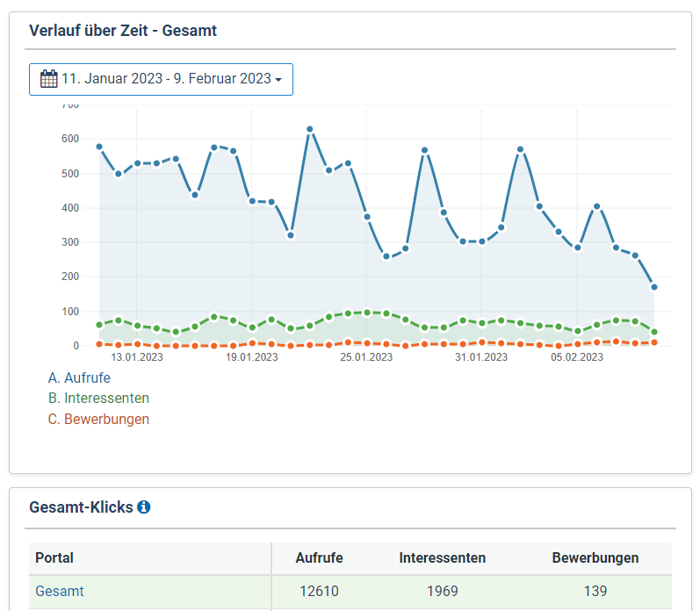Viewport: 700px width, 611px height.
Task: Open the 'Gesamt' portal link
Action: [60, 591]
